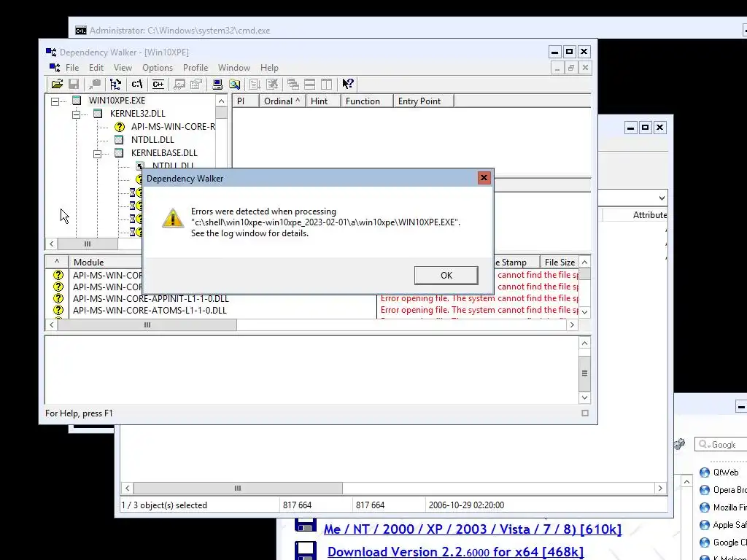Open the Edit menu
The image size is (747, 560).
(x=96, y=68)
